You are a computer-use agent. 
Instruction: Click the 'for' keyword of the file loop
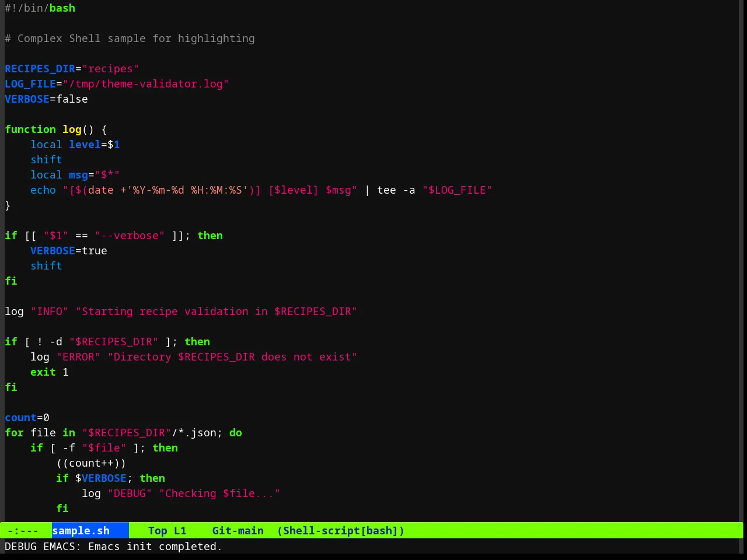[14, 433]
